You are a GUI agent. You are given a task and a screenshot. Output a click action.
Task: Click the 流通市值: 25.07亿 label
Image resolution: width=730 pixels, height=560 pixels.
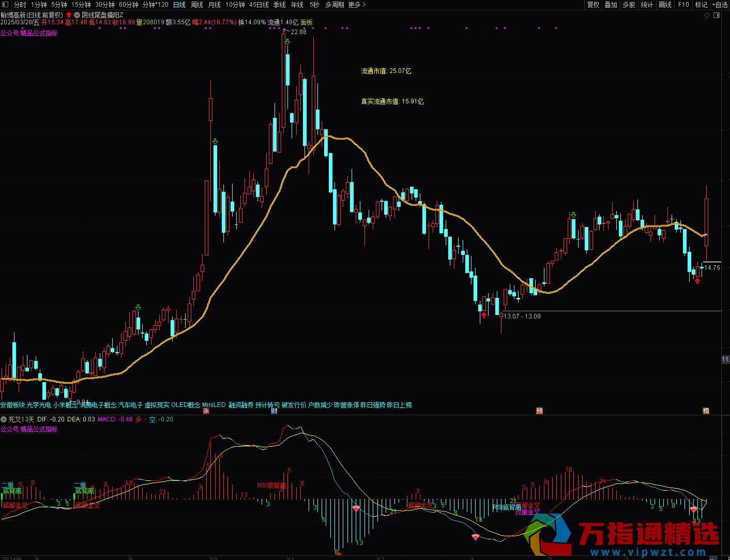click(386, 71)
